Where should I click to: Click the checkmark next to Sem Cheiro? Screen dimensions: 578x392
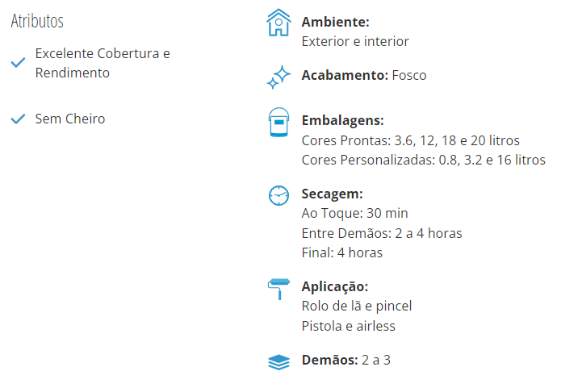coord(18,119)
